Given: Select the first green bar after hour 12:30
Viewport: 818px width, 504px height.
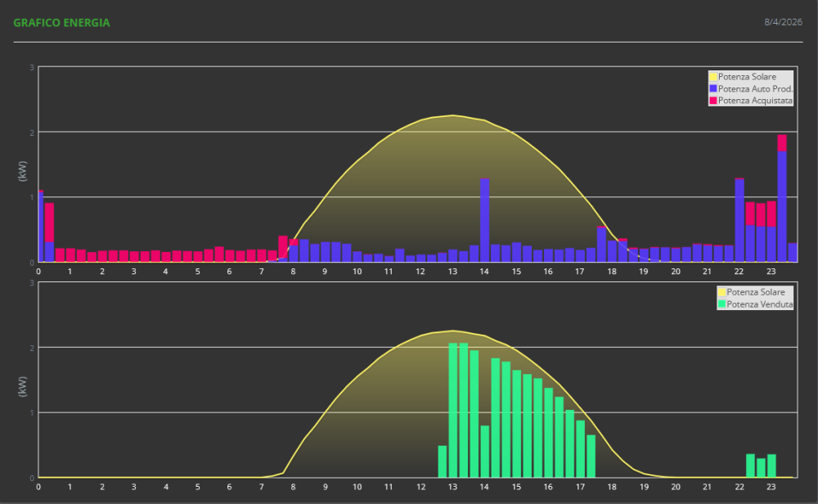Looking at the screenshot, I should click(x=443, y=461).
